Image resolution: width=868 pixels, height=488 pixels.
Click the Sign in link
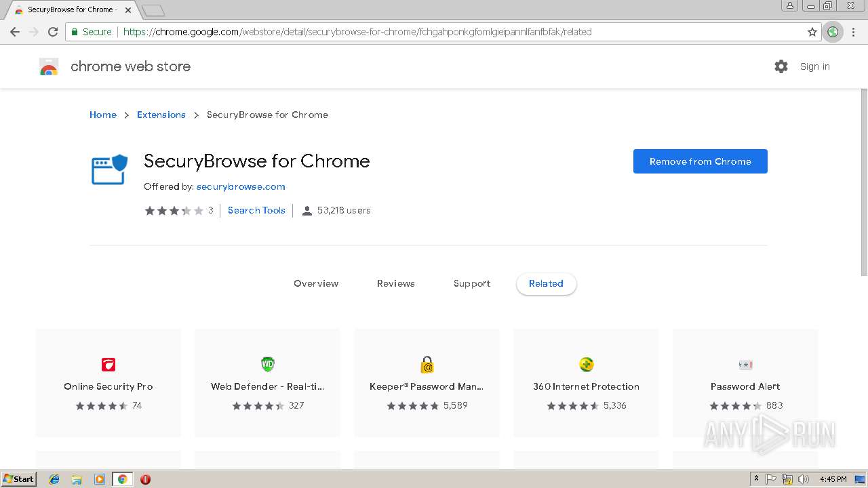815,66
